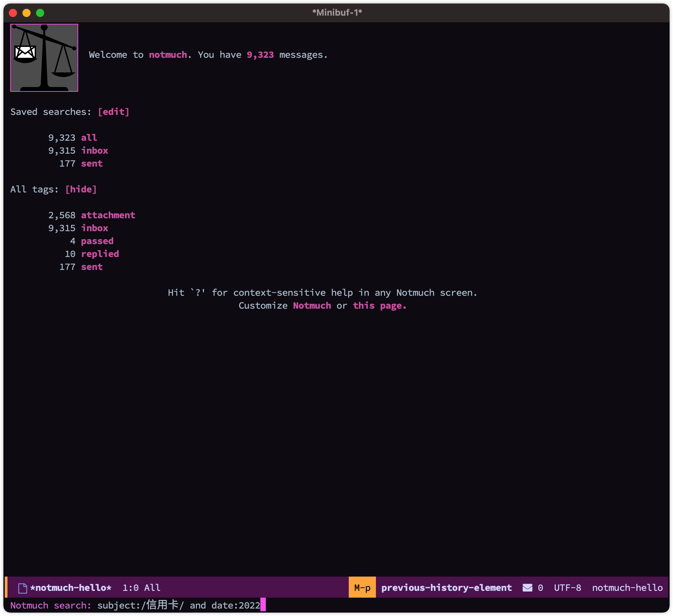Click the '10' count beside replied
The image size is (673, 616).
(x=70, y=254)
